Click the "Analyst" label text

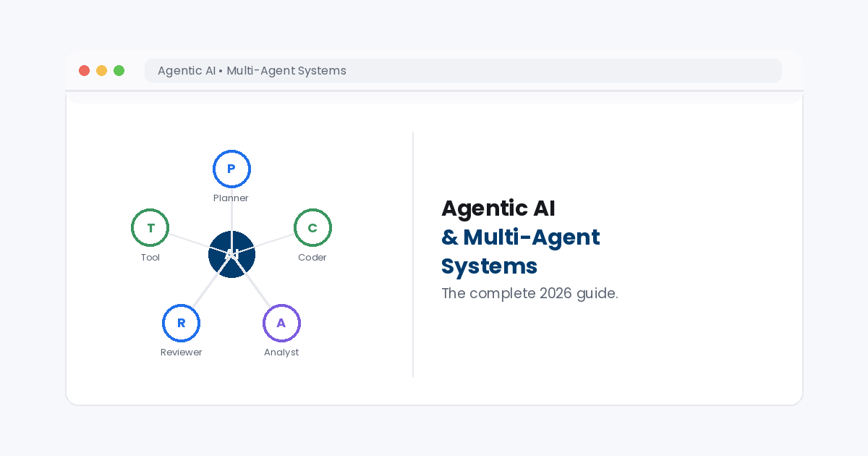[x=281, y=352]
